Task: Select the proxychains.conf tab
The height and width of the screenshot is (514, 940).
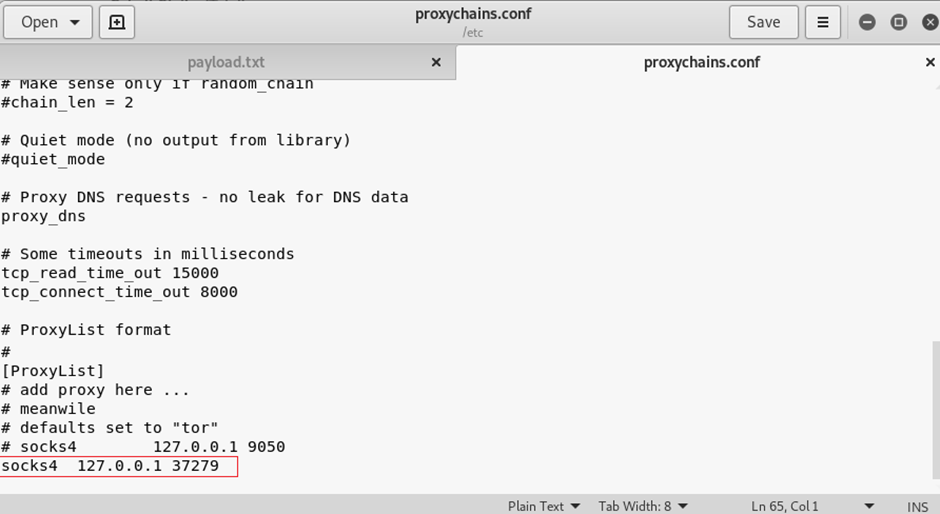Action: (x=701, y=62)
